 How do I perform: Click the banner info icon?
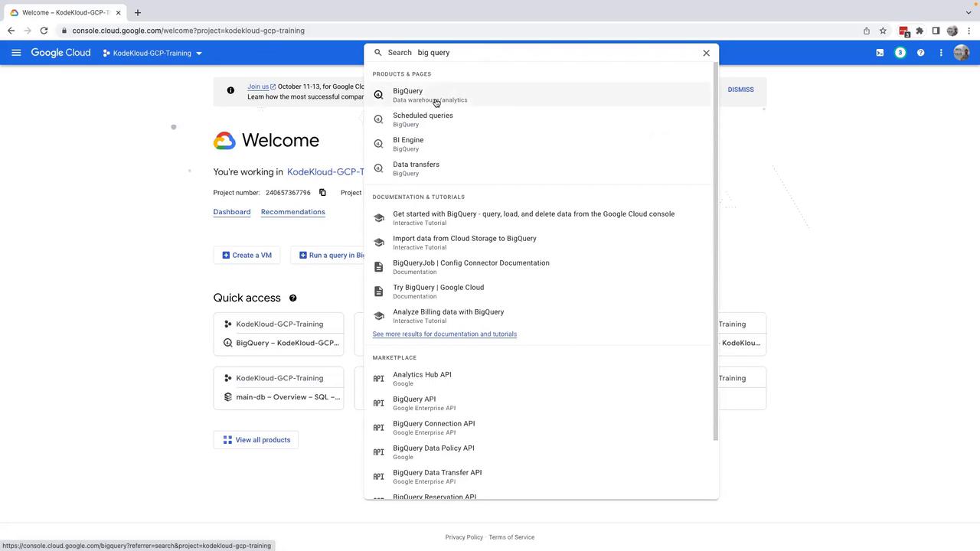click(230, 90)
